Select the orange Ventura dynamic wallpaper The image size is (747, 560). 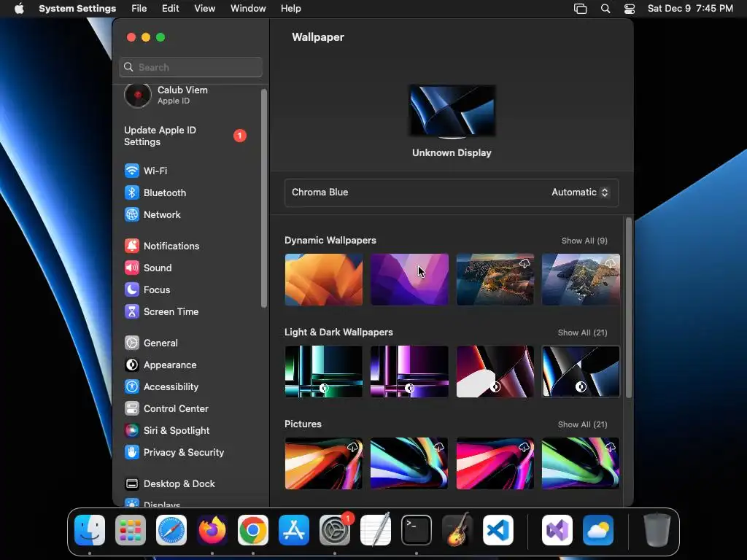pos(323,279)
